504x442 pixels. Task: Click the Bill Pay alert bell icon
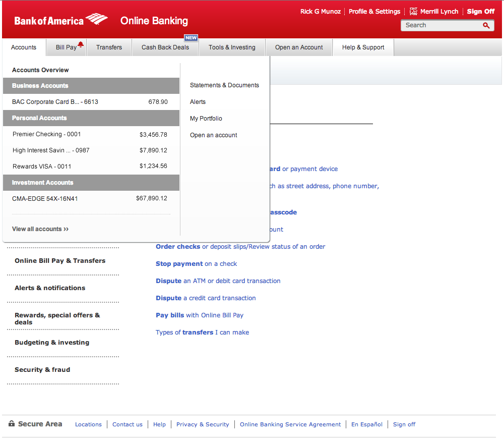click(x=81, y=44)
